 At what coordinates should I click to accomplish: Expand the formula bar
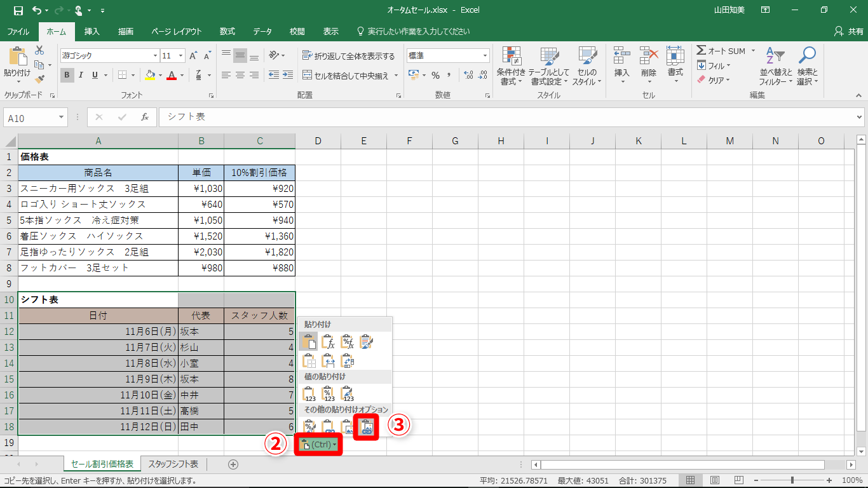click(859, 118)
